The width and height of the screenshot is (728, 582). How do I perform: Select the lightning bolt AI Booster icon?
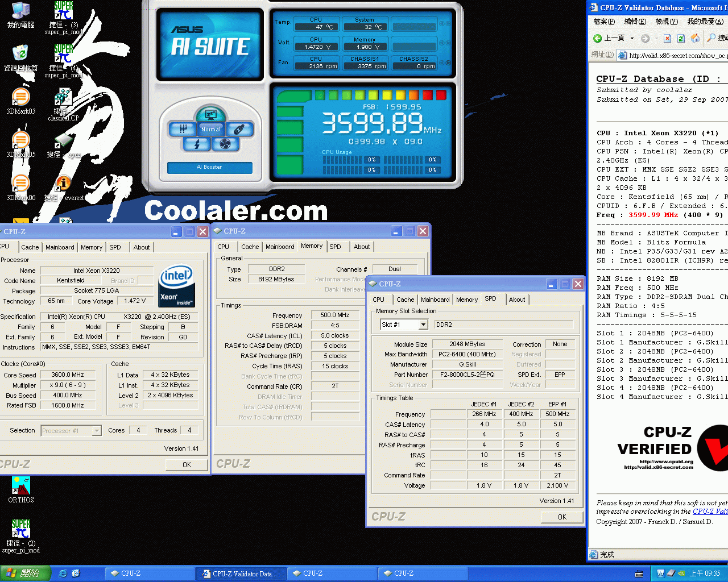(197, 144)
